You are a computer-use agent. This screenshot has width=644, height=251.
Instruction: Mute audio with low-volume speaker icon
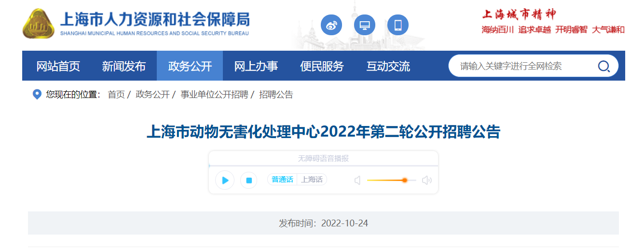coord(357,180)
